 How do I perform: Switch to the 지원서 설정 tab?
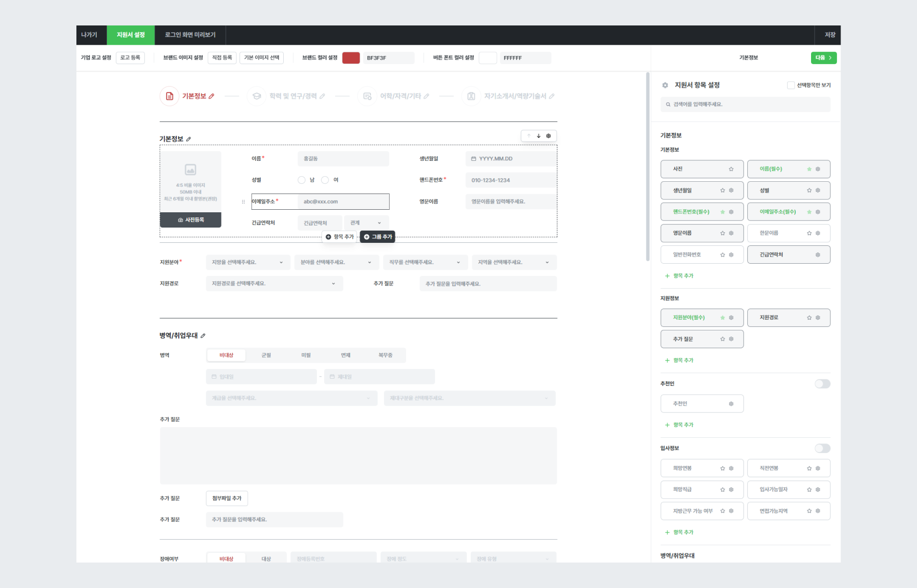pyautogui.click(x=131, y=35)
